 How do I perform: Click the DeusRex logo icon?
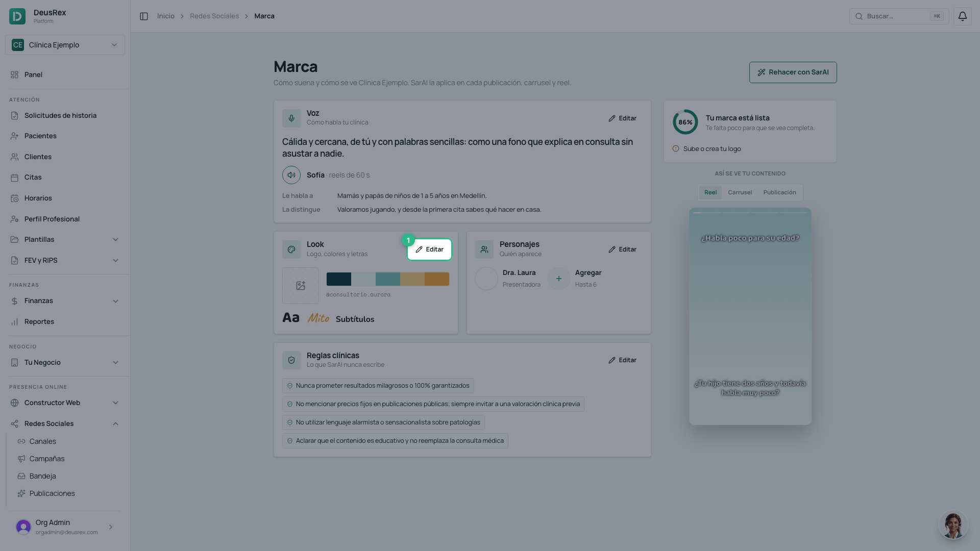point(17,16)
